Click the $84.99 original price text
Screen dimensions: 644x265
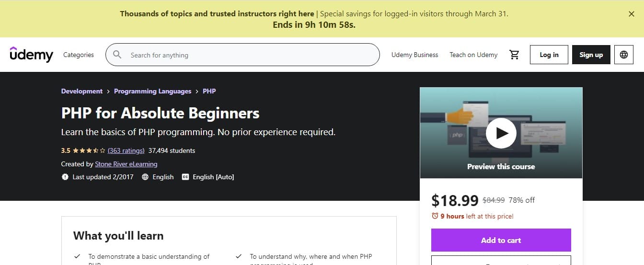(x=494, y=200)
